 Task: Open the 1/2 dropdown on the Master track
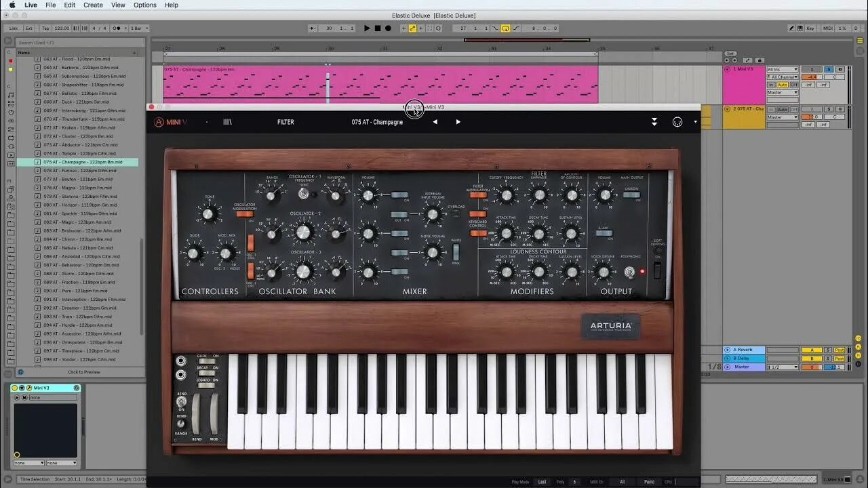click(x=783, y=367)
